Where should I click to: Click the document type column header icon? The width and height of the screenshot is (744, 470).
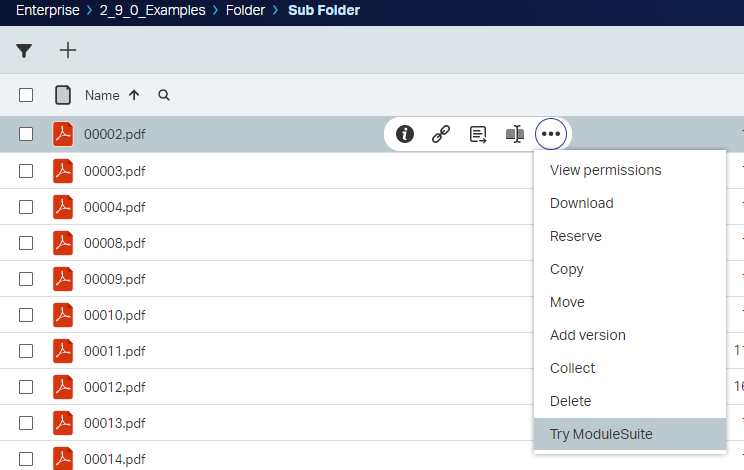pyautogui.click(x=63, y=96)
